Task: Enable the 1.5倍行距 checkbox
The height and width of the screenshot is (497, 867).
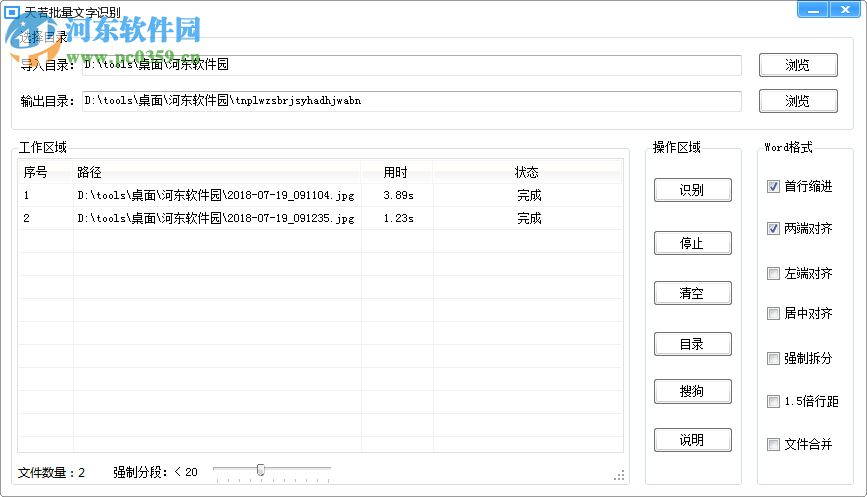Action: click(773, 401)
